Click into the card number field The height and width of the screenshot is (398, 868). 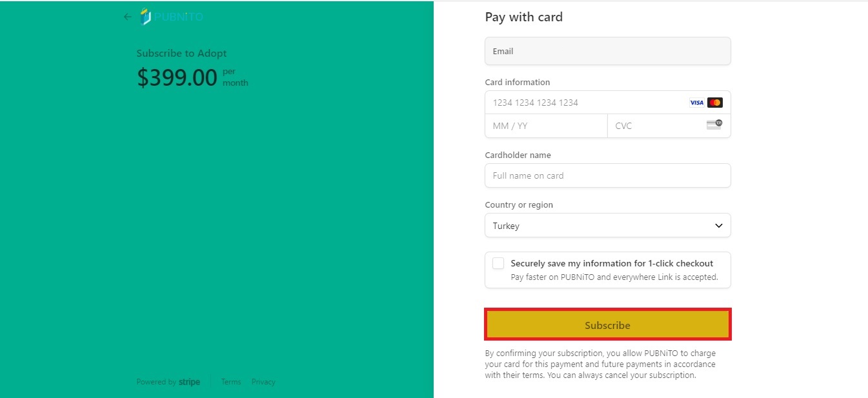click(581, 103)
